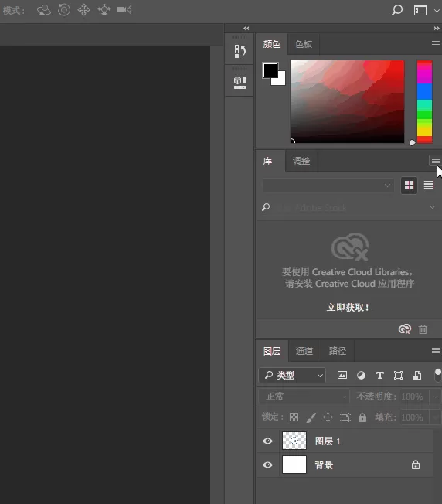Open the 正常 blend mode dropdown
Viewport: 442px width, 504px height.
pyautogui.click(x=304, y=397)
